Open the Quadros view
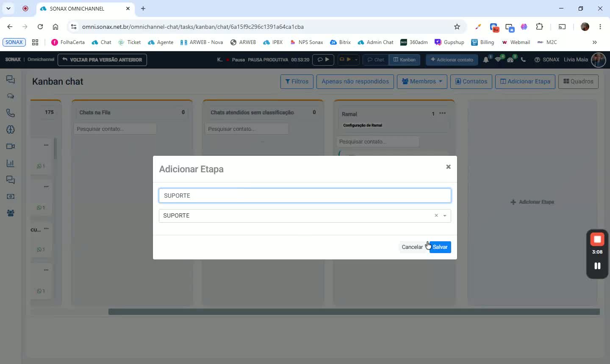The height and width of the screenshot is (364, 610). pos(578,82)
